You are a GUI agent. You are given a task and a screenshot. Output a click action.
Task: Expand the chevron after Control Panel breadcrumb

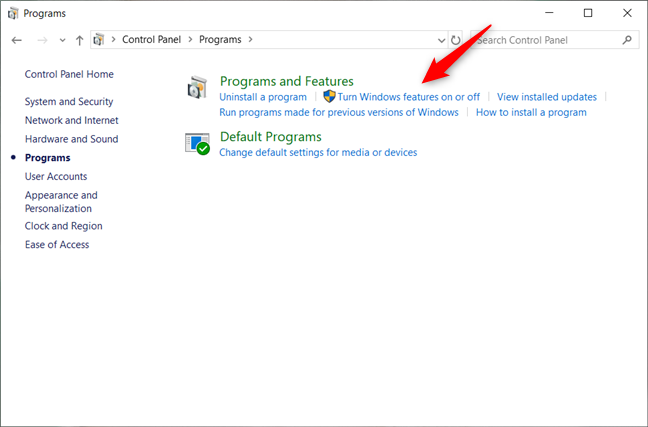[190, 40]
